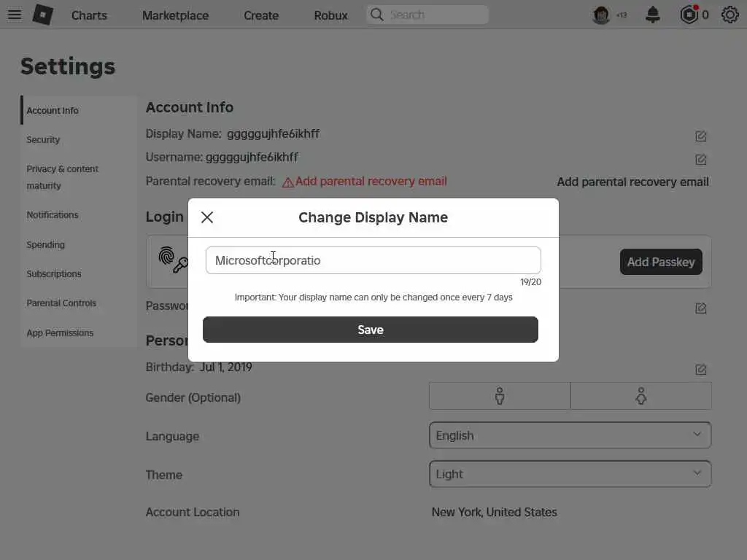Click the New York, United States text
Viewport: 747px width, 560px height.
pos(494,512)
